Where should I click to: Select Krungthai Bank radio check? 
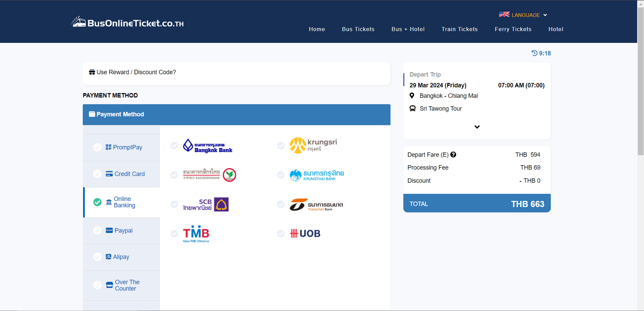[281, 175]
